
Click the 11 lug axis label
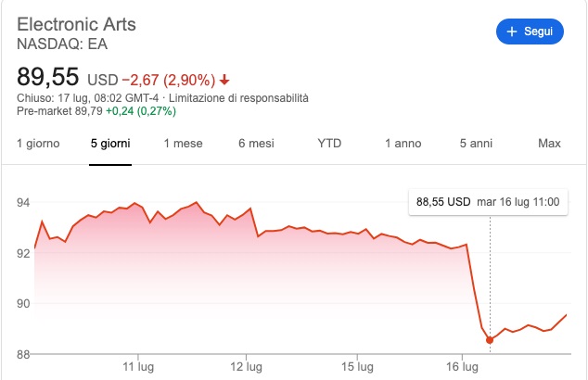(x=138, y=368)
